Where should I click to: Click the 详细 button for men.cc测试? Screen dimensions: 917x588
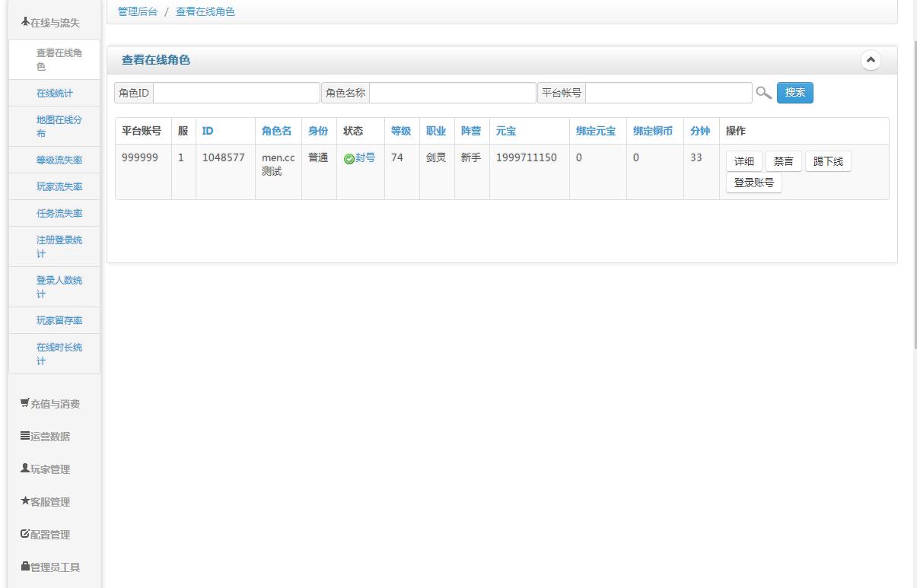(743, 161)
